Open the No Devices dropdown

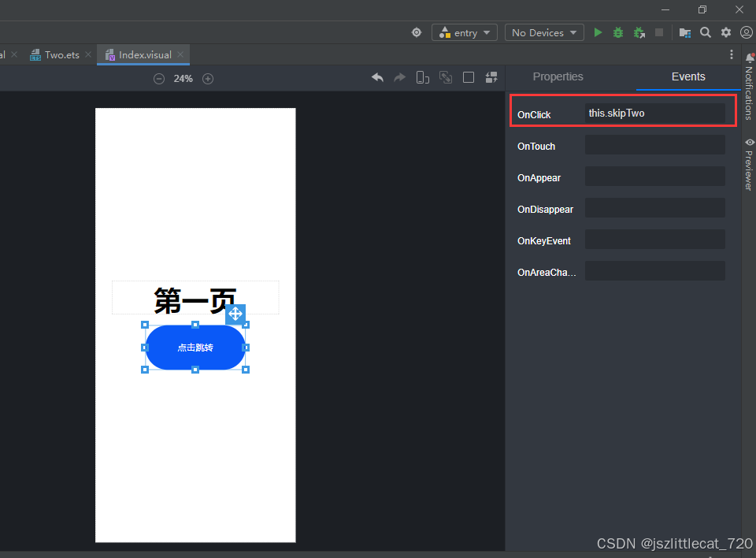[543, 32]
